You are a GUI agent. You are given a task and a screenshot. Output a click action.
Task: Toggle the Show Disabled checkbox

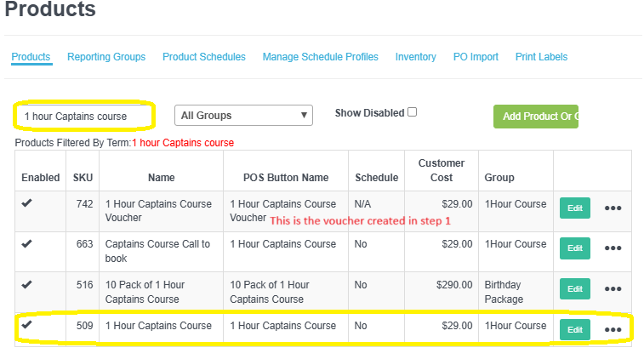pyautogui.click(x=413, y=112)
